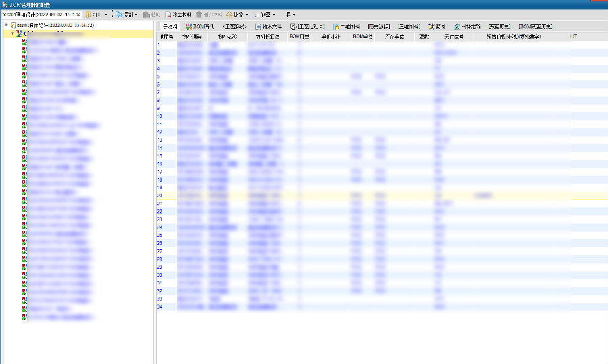
Task: Switch to the first detail tab
Action: (170, 26)
